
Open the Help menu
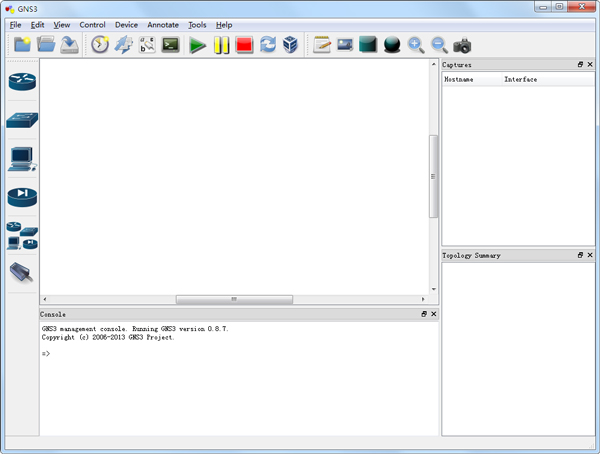(x=224, y=25)
